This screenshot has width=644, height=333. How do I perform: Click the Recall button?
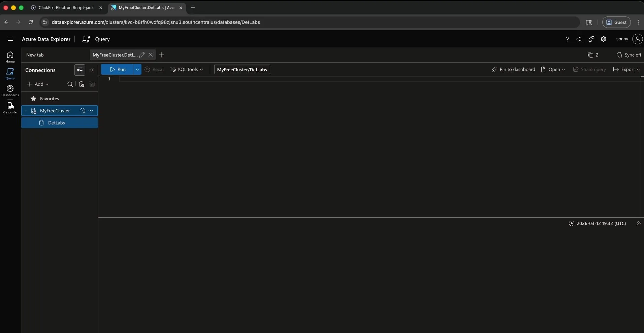155,69
